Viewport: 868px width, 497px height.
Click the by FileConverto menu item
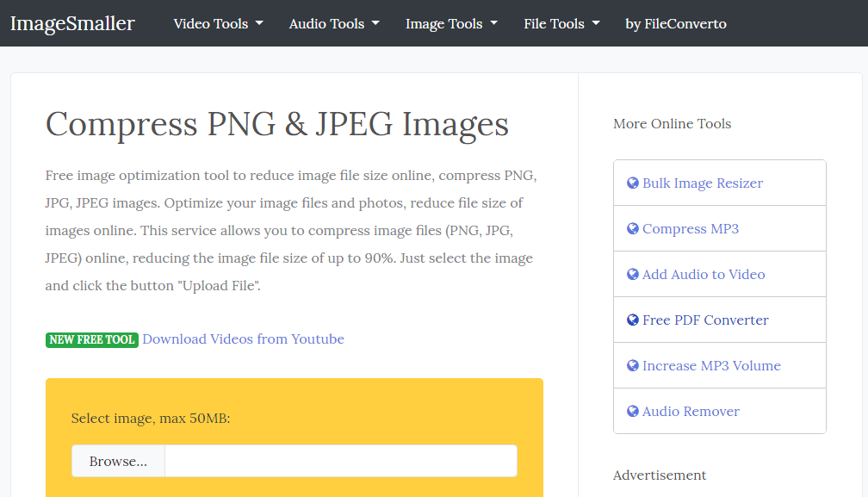pos(676,23)
